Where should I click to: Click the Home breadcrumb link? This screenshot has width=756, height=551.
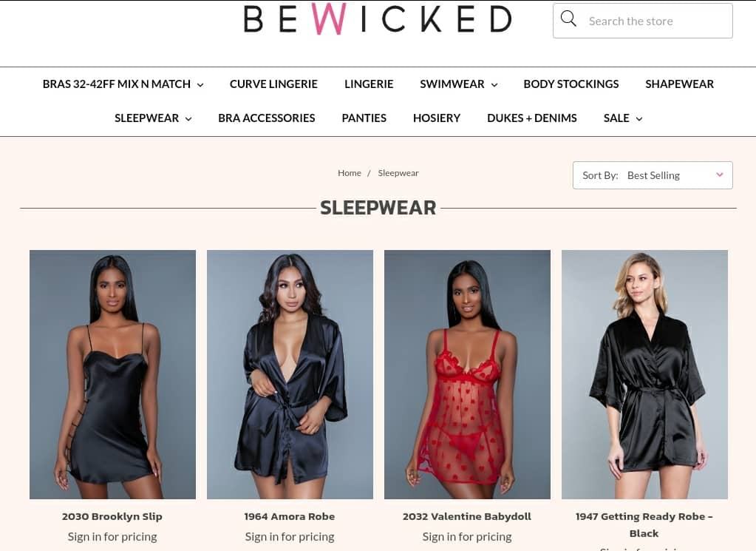point(349,173)
